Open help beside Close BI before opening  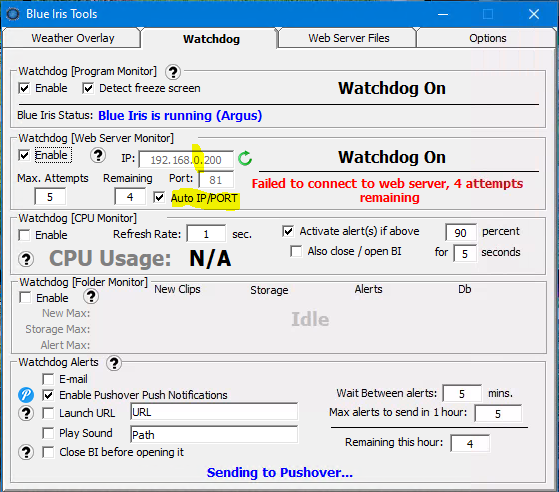[x=26, y=452]
